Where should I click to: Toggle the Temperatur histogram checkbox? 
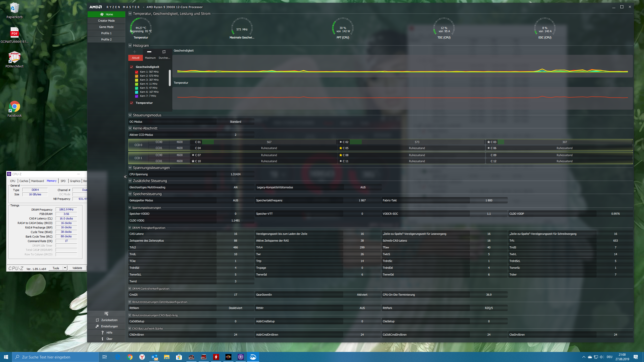pos(132,103)
